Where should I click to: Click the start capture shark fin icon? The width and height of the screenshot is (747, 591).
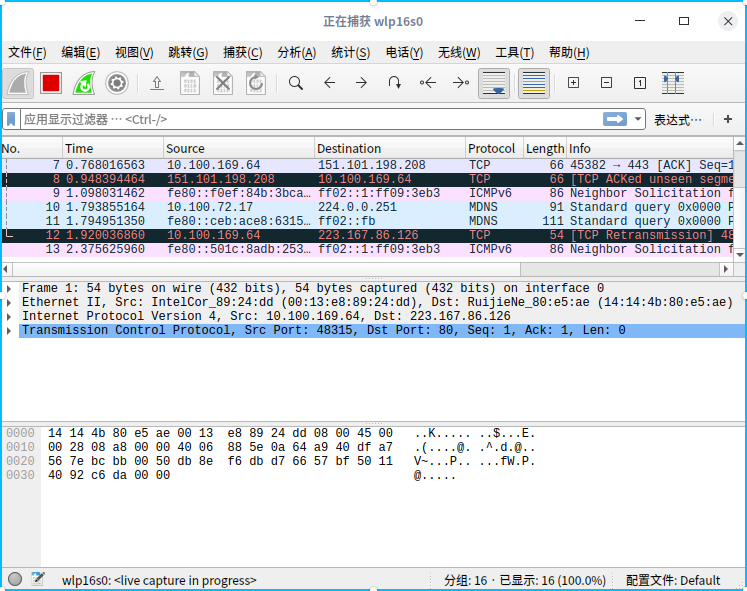(19, 83)
